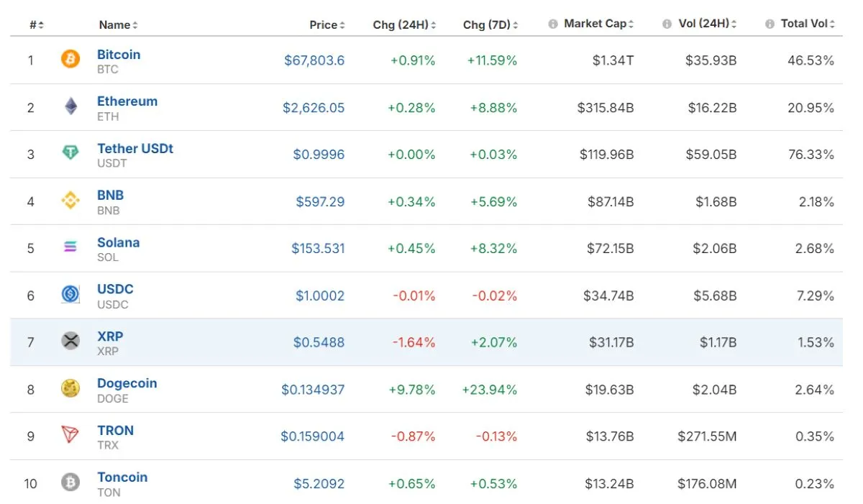863x504 pixels.
Task: Click the TRON price $0.159004
Action: coord(312,436)
